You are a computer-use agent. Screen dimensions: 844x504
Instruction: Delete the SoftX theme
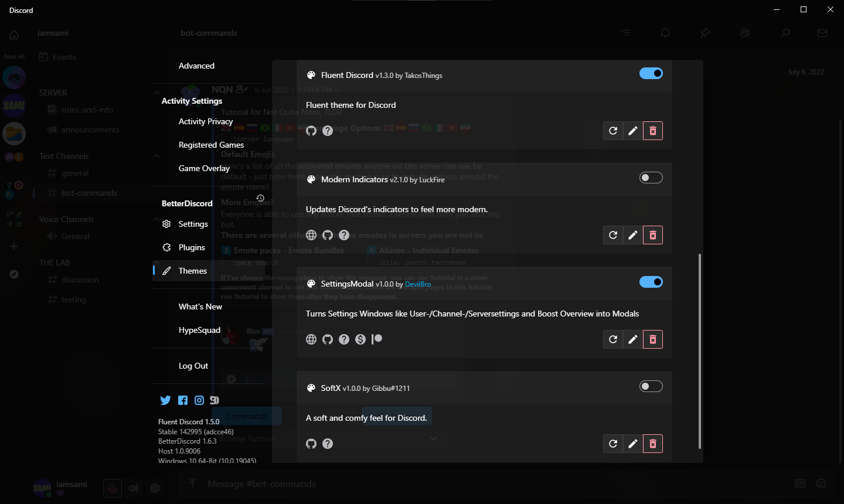tap(652, 444)
